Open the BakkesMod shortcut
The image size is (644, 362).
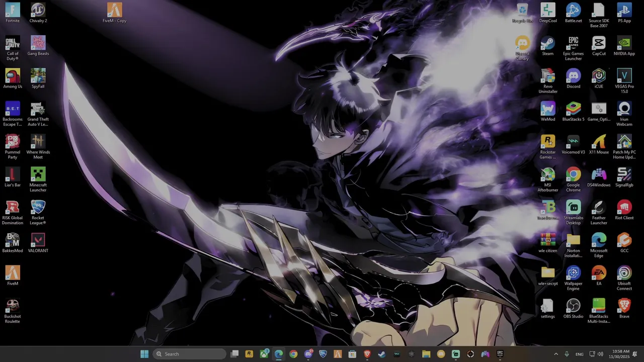pyautogui.click(x=13, y=243)
